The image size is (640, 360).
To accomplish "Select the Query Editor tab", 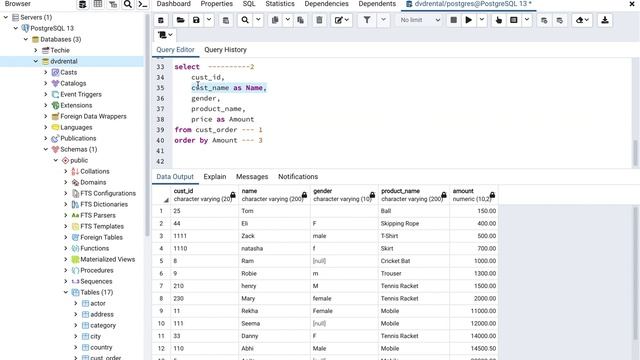I will coord(176,50).
